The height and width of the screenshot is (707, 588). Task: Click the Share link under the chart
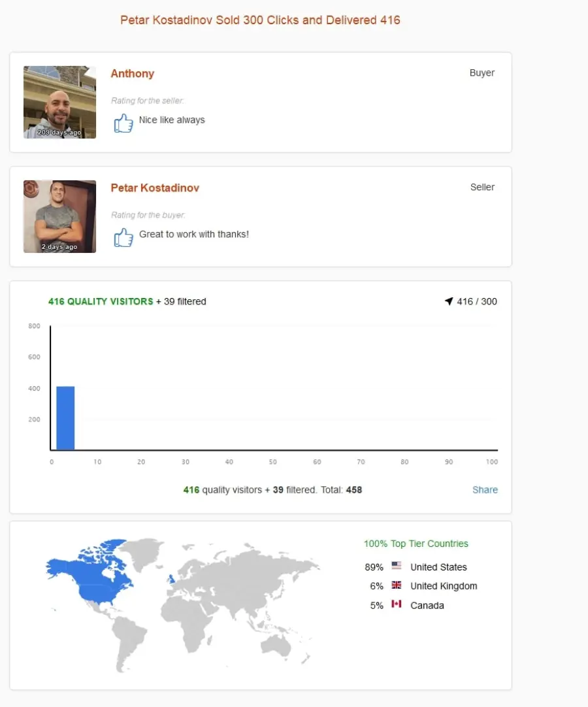pos(485,489)
